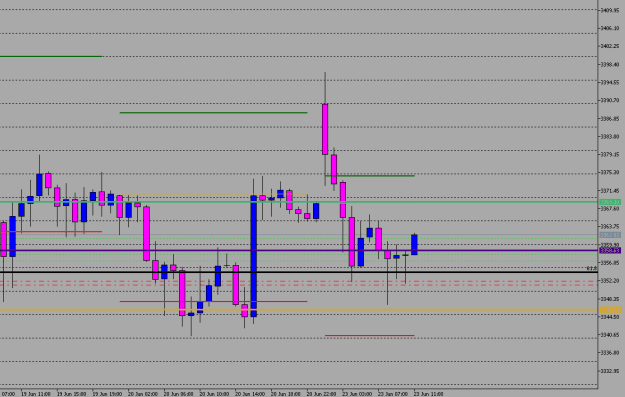The height and width of the screenshot is (397, 625).
Task: Select the short red segment near 3340
Action: [x=370, y=336]
